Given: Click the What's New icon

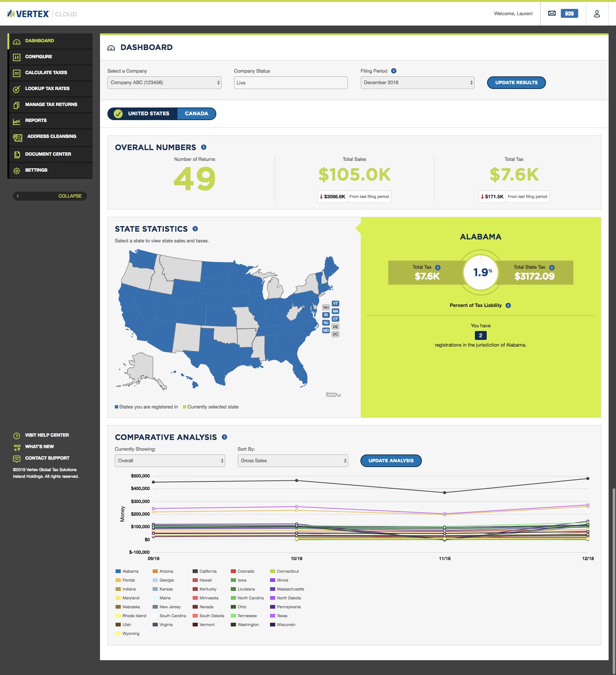Looking at the screenshot, I should coord(17,447).
